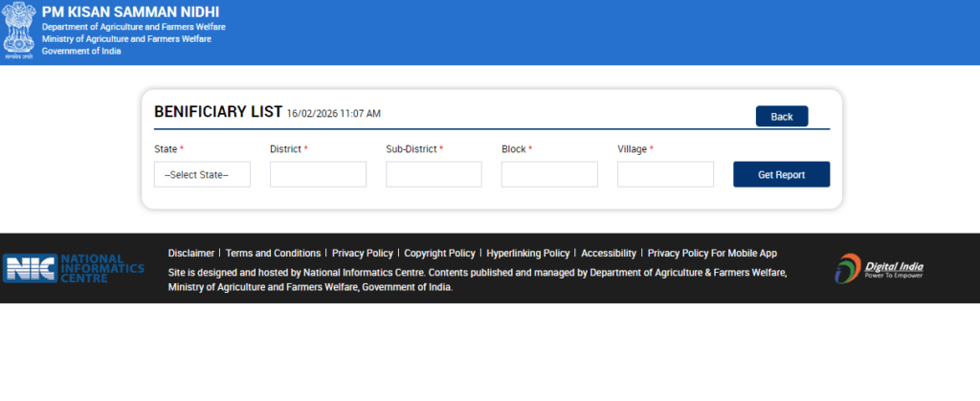The width and height of the screenshot is (980, 401).
Task: Open the Village dropdown field
Action: 666,174
